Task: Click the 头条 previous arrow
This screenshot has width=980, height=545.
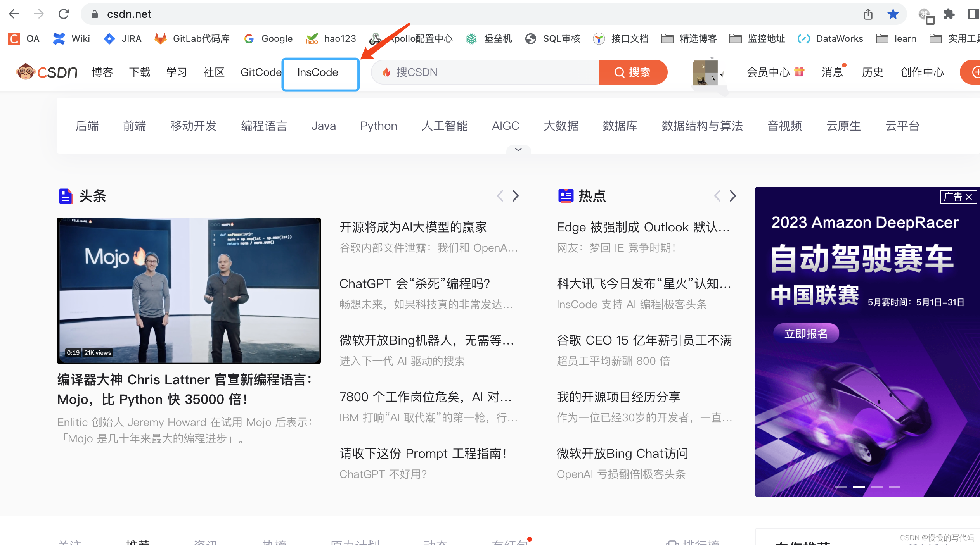Action: coord(500,196)
